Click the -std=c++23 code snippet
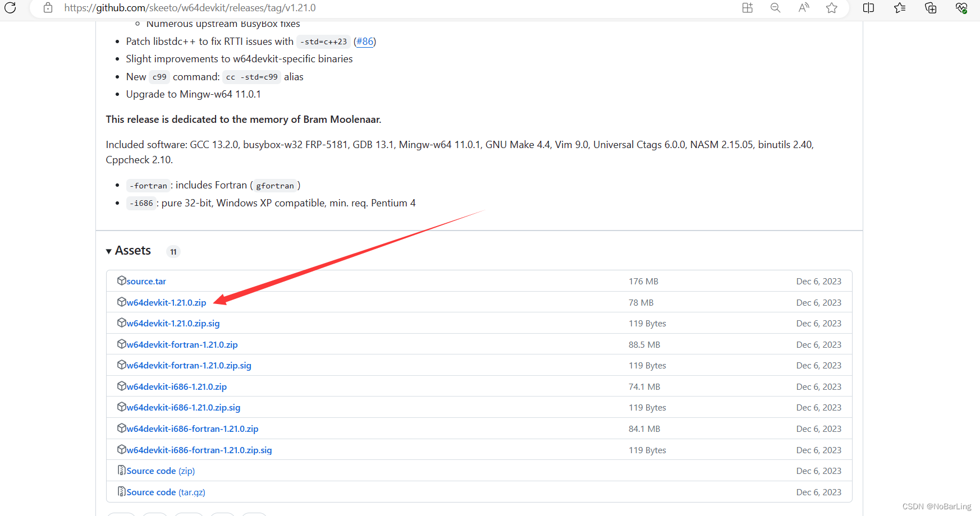The width and height of the screenshot is (980, 516). [323, 42]
